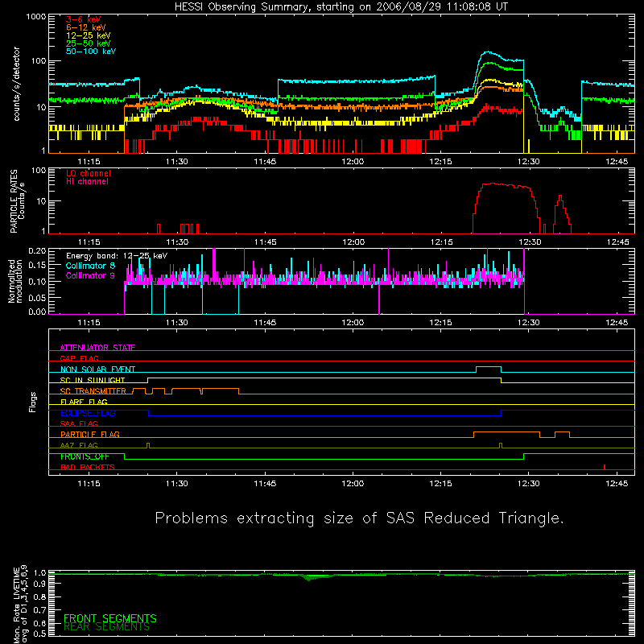This screenshot has height=644, width=644.
Task: Click the SAA_FLAG label
Action: tap(78, 423)
